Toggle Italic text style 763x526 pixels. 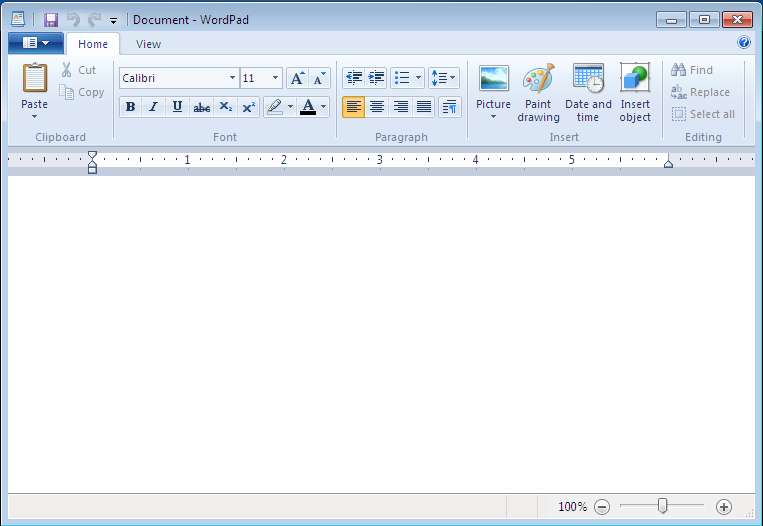153,107
